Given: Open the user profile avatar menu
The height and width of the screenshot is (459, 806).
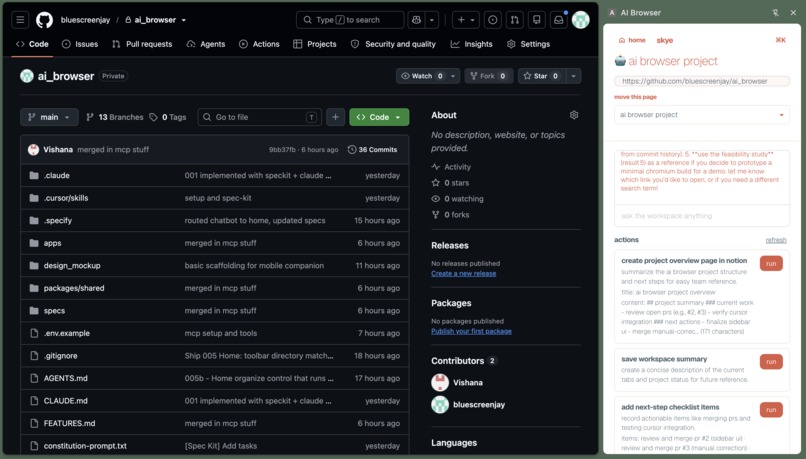Looking at the screenshot, I should (580, 20).
